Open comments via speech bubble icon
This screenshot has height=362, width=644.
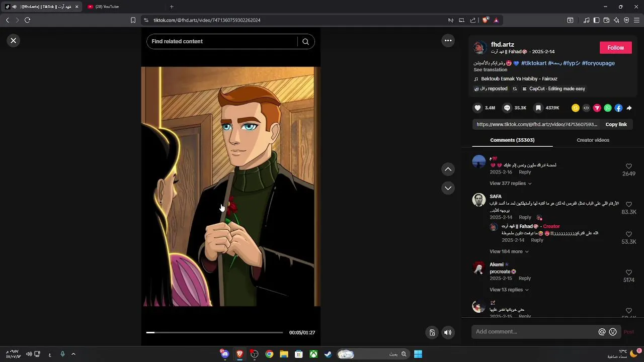pyautogui.click(x=507, y=108)
